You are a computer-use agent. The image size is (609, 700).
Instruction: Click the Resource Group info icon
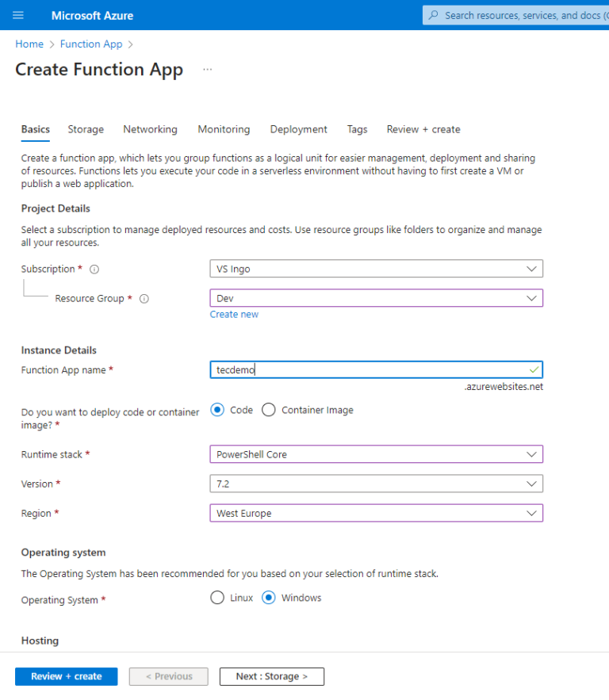(x=144, y=299)
